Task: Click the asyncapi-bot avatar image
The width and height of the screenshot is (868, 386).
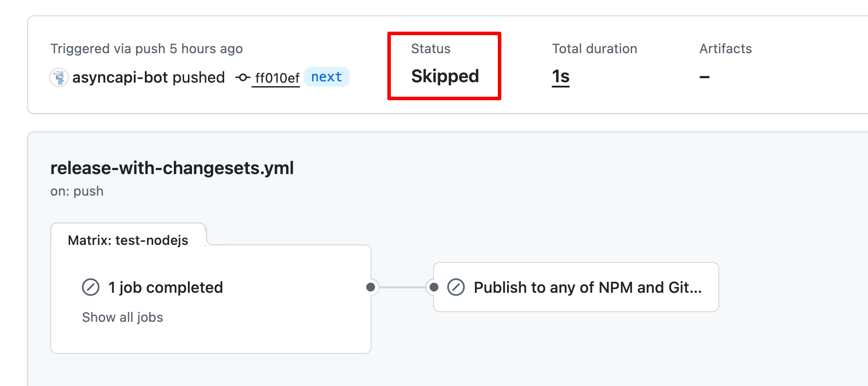Action: (59, 77)
